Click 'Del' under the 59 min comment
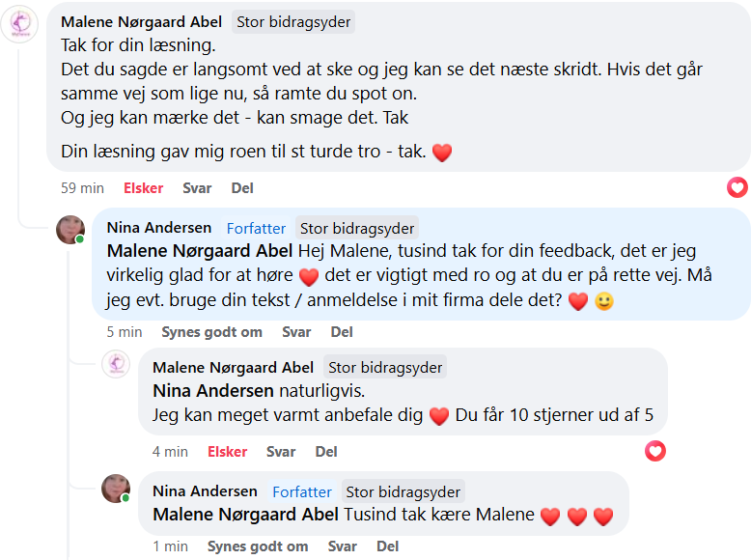The width and height of the screenshot is (751, 560). coord(242,188)
